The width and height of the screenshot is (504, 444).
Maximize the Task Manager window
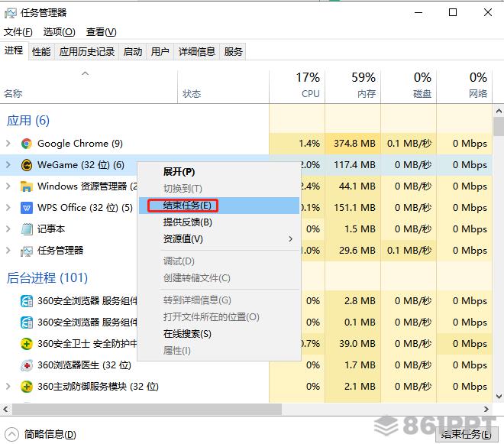click(453, 12)
